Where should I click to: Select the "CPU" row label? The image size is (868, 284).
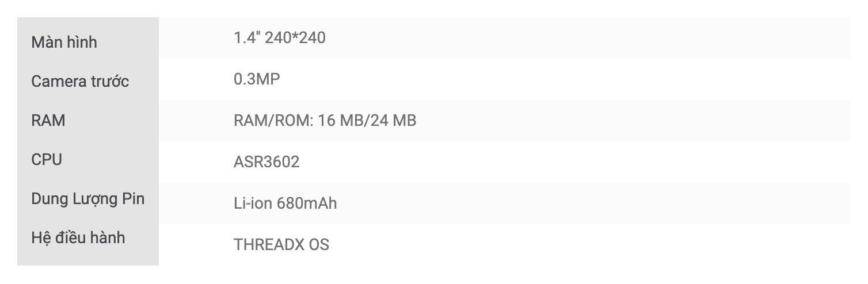[47, 160]
